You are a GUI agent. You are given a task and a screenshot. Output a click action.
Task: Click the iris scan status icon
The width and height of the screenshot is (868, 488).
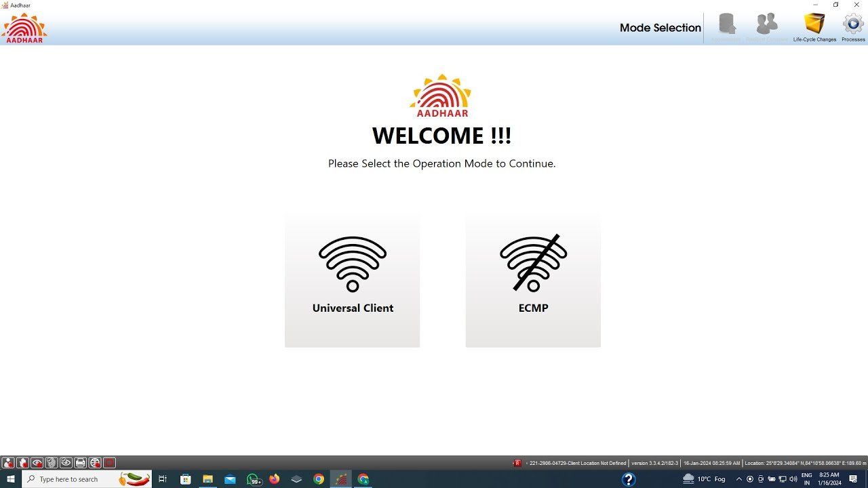click(66, 463)
